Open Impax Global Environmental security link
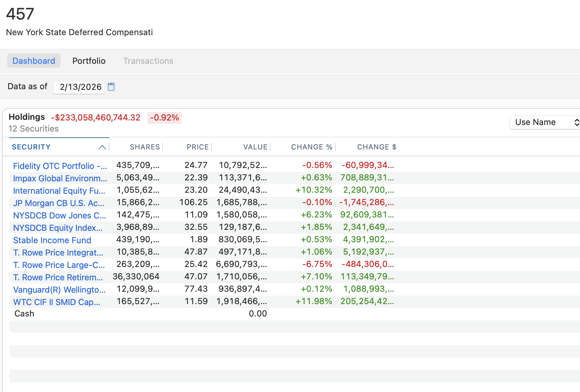580x392 pixels. [x=60, y=178]
